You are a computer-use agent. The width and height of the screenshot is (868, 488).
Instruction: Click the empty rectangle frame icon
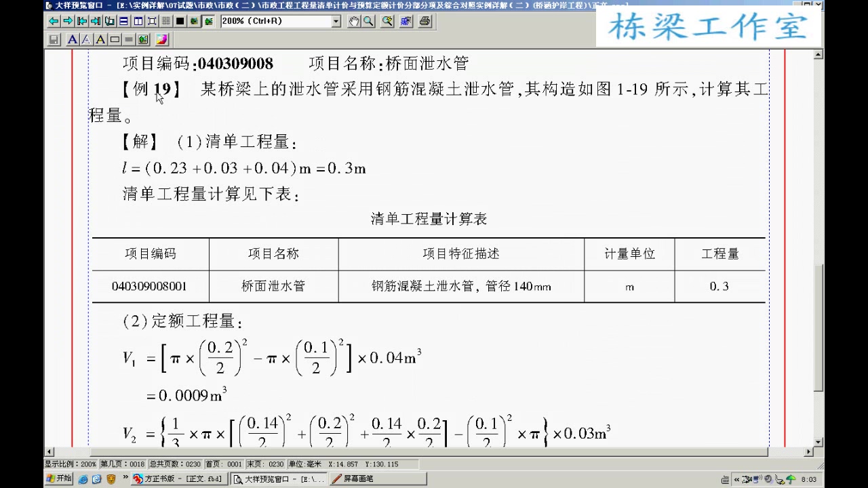pos(115,39)
